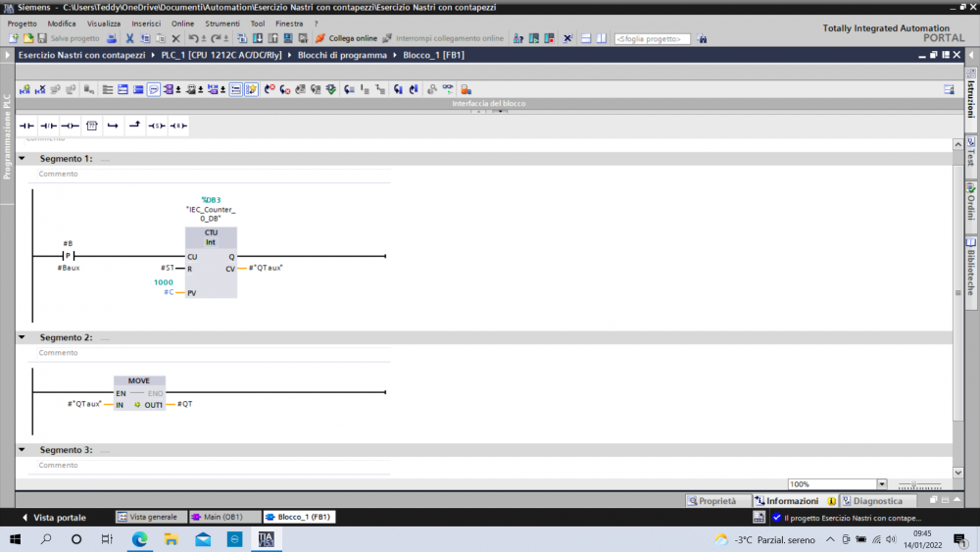
Task: Open the Visualizza menu
Action: (104, 24)
